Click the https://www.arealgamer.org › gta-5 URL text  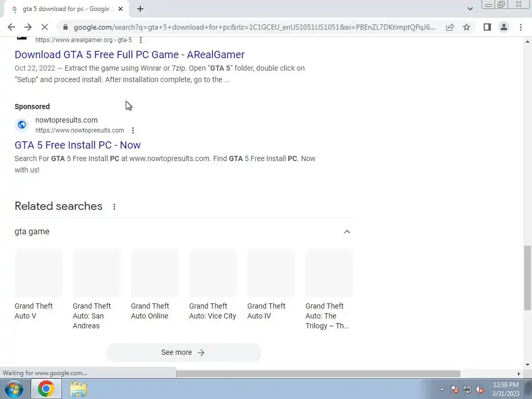[84, 40]
